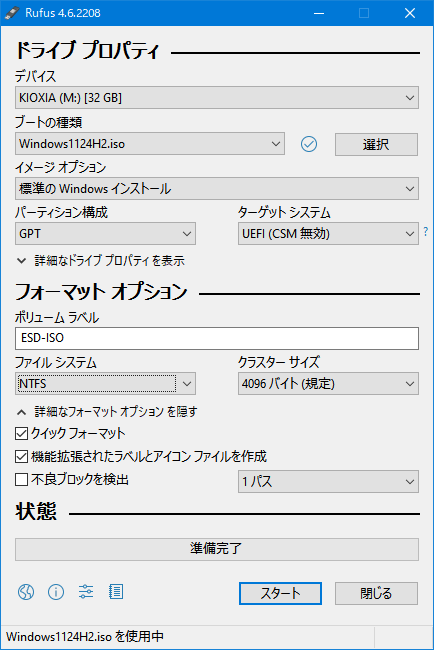434x650 pixels.
Task: Click the ドライブ プロパティ heading
Action: (x=87, y=51)
